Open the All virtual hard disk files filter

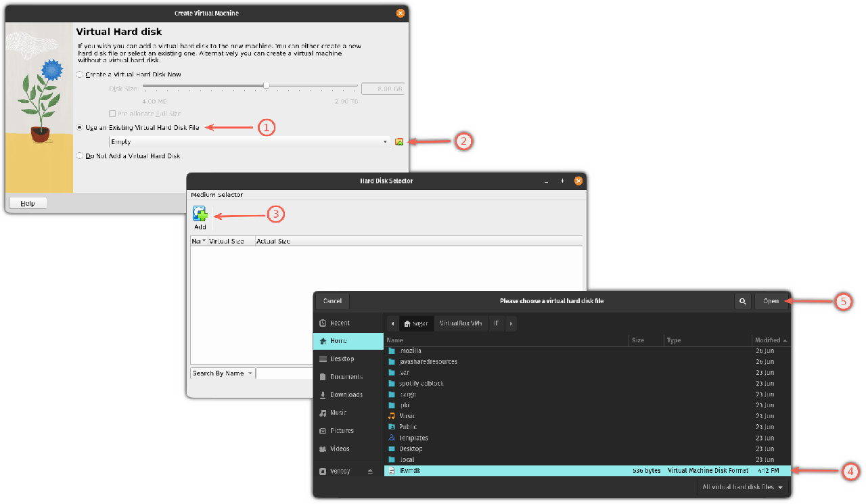(x=743, y=487)
